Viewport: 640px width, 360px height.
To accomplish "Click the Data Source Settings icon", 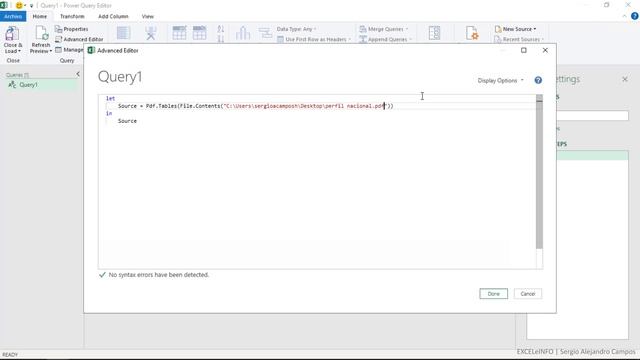I will click(472, 33).
